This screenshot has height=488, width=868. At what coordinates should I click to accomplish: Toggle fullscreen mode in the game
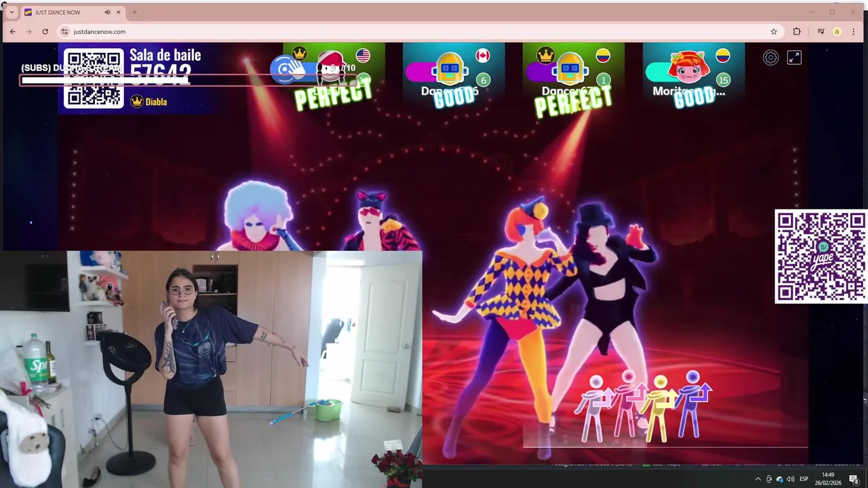click(794, 58)
